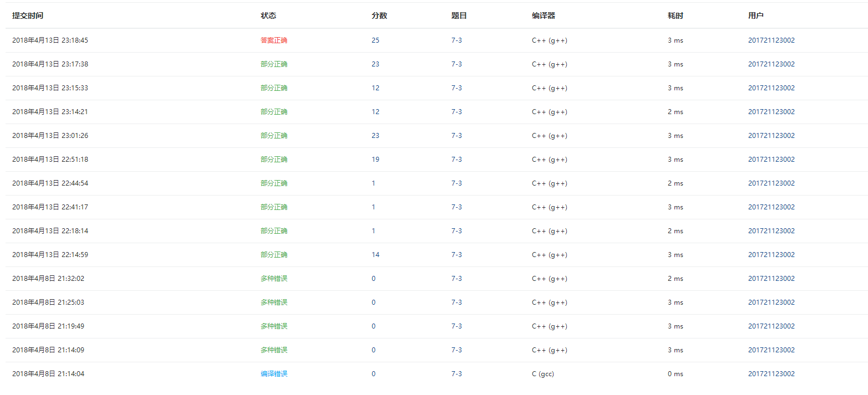Click C++ (g++) in 21:25:03 row

pos(549,302)
